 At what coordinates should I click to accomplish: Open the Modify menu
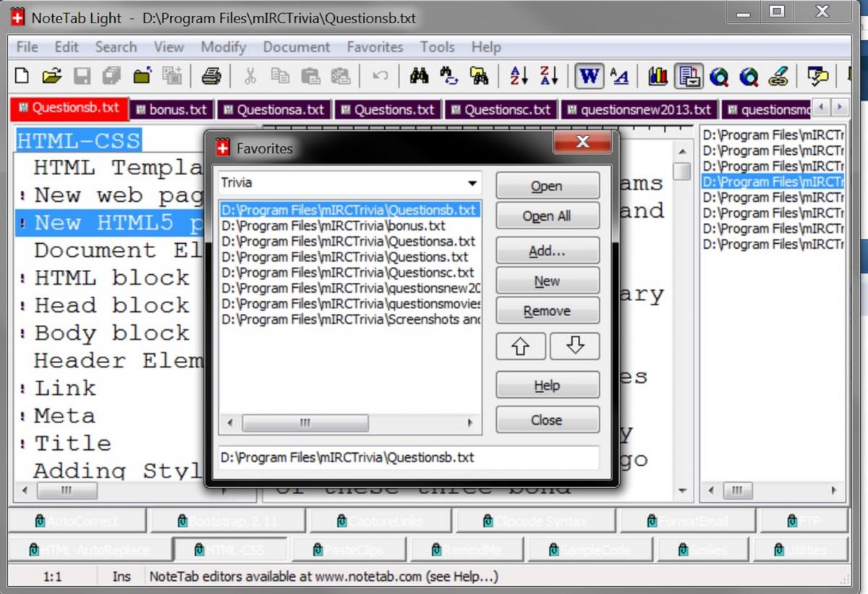(x=224, y=47)
